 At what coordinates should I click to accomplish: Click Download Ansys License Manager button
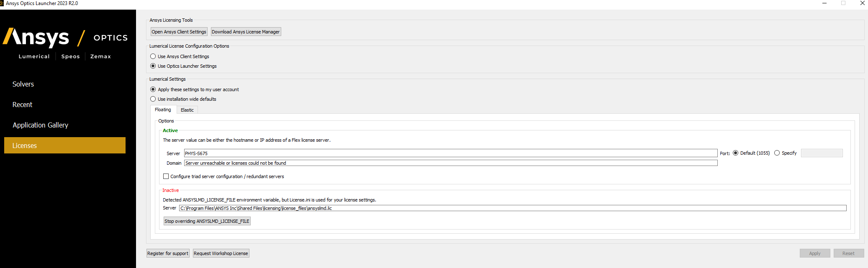click(x=246, y=32)
